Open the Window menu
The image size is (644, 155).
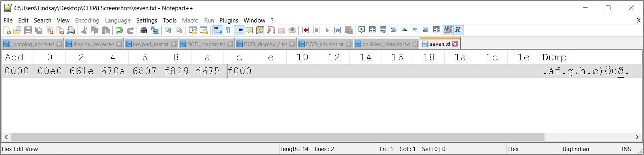[x=254, y=20]
